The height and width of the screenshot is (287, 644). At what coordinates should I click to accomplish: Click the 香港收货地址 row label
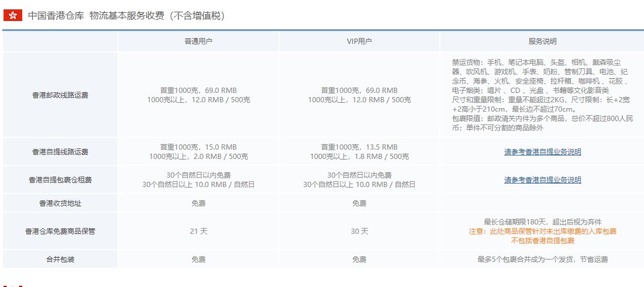point(60,203)
